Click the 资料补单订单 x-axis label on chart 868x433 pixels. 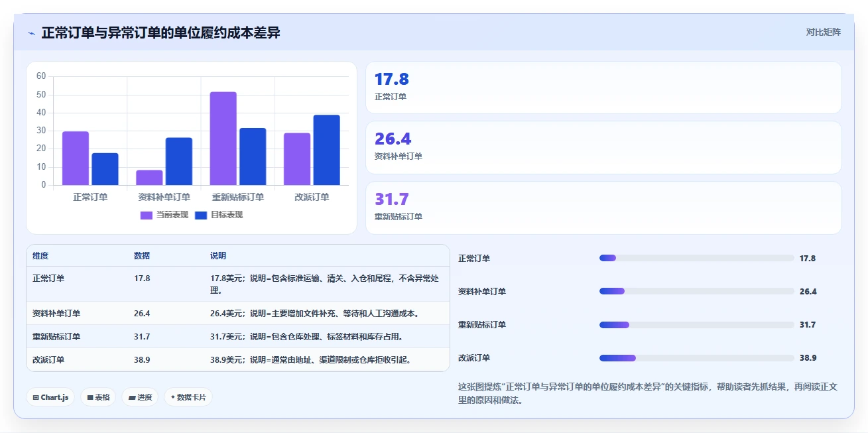164,197
